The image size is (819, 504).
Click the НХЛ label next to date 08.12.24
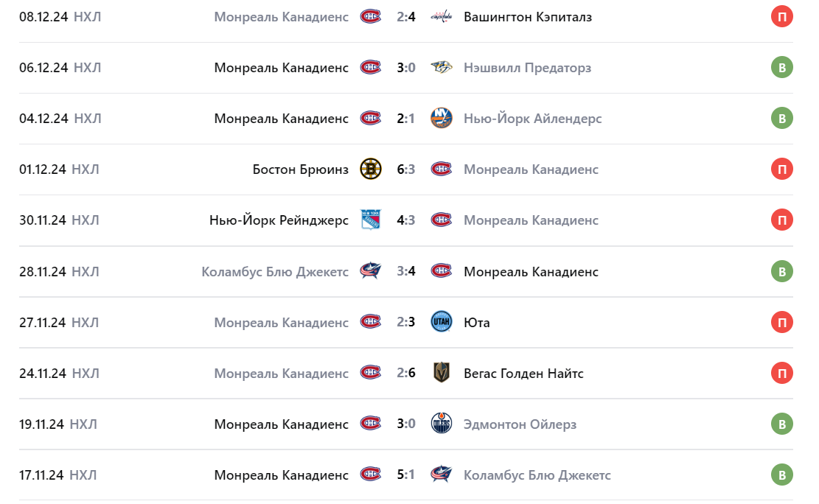[x=86, y=16]
